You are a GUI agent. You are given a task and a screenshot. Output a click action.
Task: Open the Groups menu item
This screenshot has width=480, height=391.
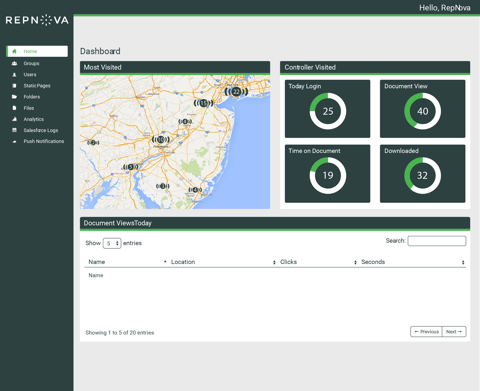point(31,63)
